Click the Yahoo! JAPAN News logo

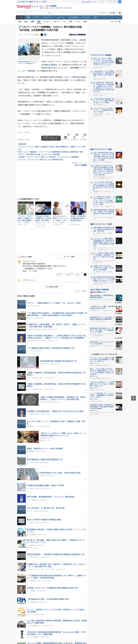27,7
